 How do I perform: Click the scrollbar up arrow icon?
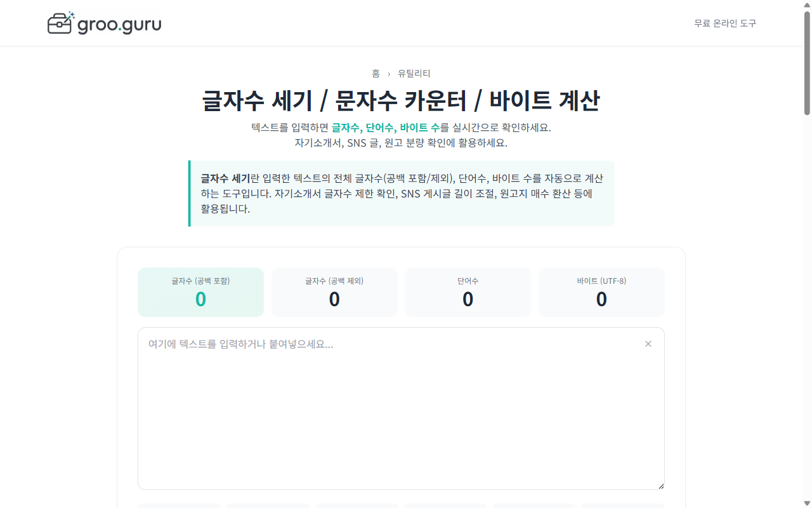point(806,5)
